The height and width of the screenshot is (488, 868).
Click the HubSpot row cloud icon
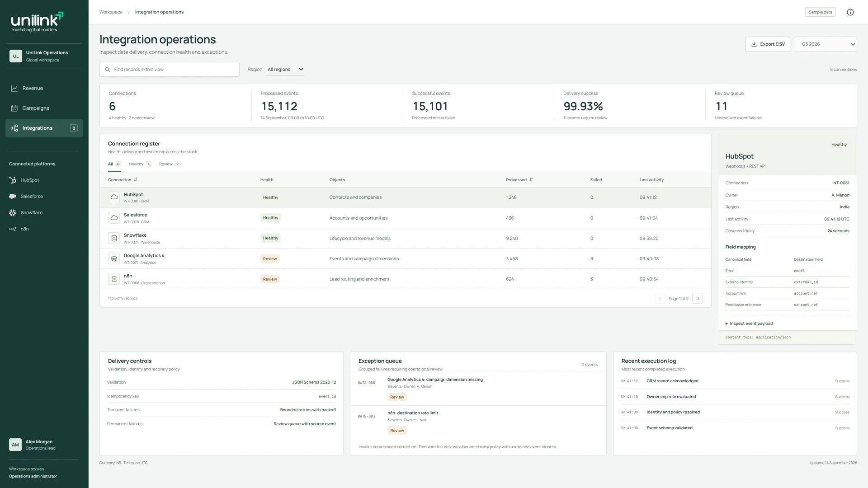(x=114, y=197)
